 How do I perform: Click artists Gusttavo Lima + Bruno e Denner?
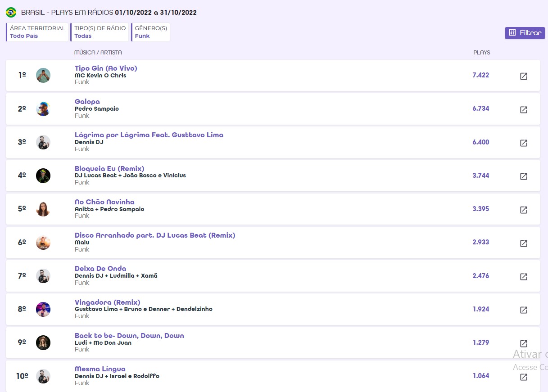pyautogui.click(x=144, y=309)
